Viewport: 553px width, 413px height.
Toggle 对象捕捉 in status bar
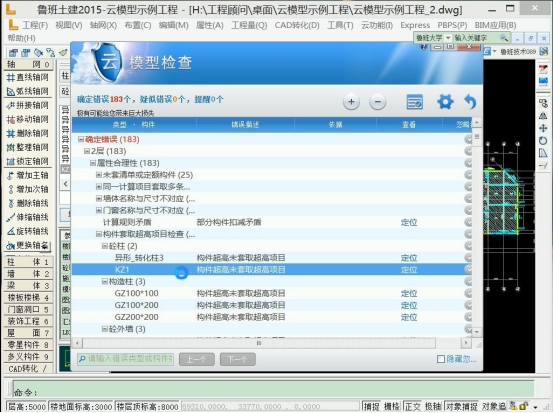(x=461, y=406)
